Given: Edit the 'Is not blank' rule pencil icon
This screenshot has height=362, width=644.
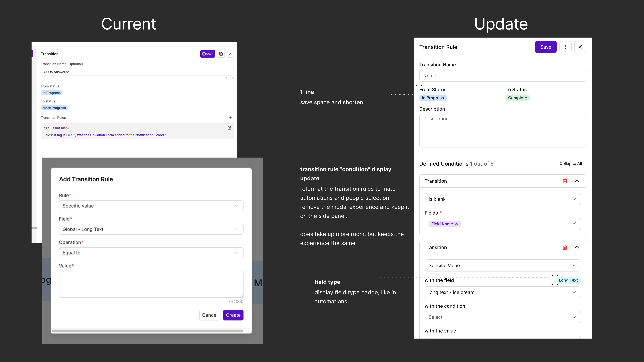Looking at the screenshot, I should 229,128.
